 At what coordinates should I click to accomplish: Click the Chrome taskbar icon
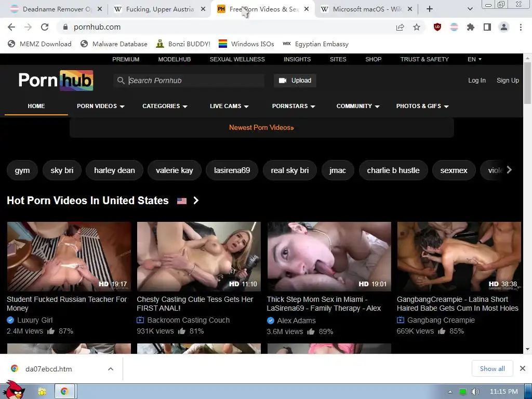[x=64, y=392]
